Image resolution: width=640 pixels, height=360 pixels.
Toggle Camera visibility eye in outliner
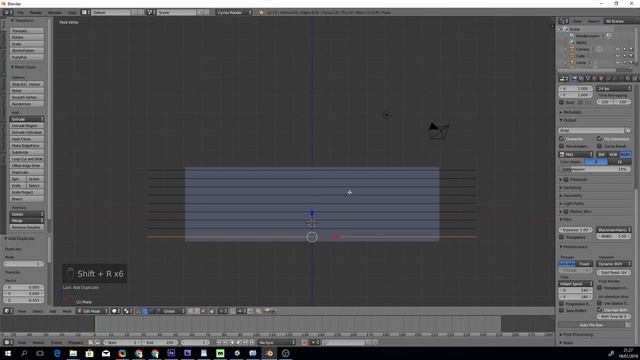coord(618,49)
